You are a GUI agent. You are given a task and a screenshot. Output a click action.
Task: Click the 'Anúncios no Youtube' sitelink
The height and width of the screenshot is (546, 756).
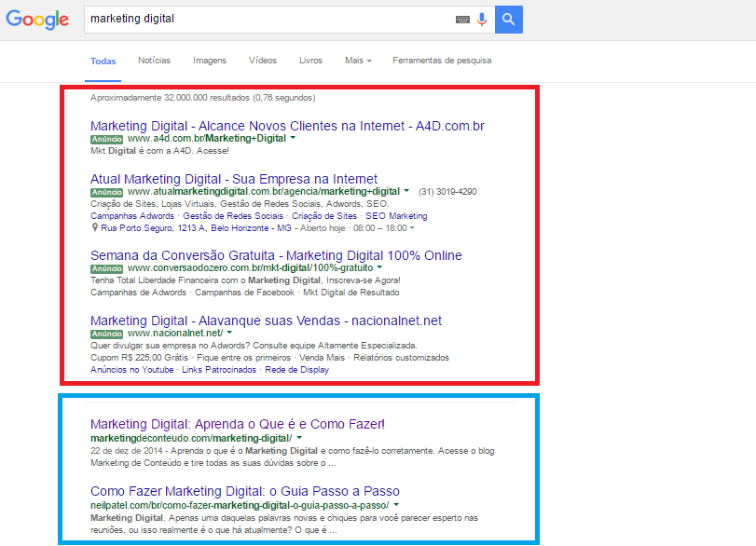131,369
